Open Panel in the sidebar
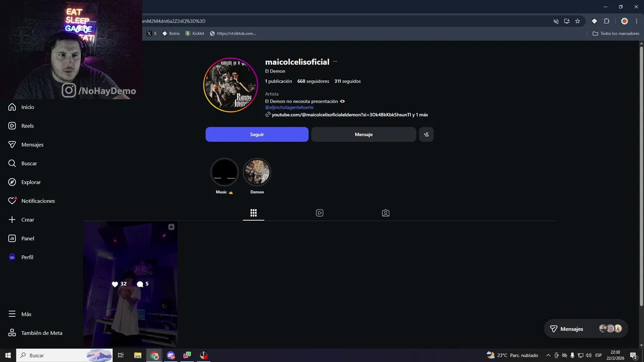 [x=21, y=238]
